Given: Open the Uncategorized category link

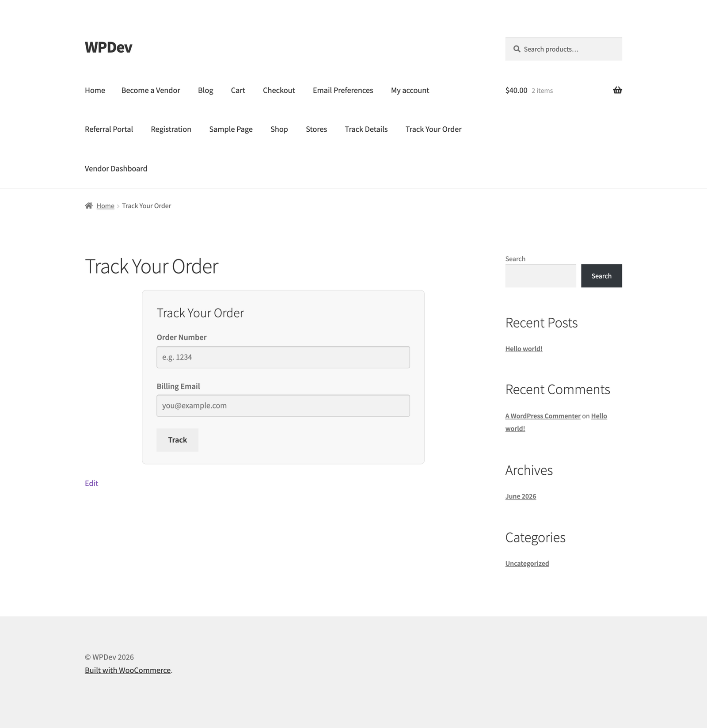Looking at the screenshot, I should [x=527, y=564].
